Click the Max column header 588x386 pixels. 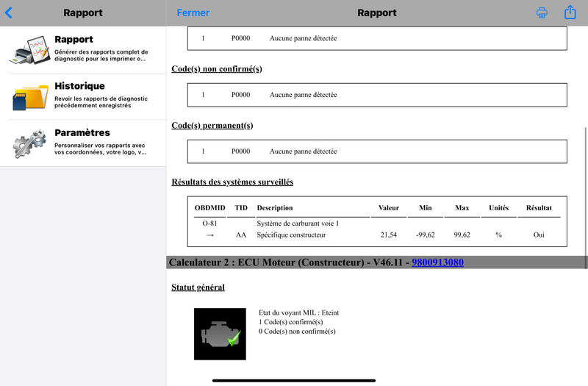(462, 208)
